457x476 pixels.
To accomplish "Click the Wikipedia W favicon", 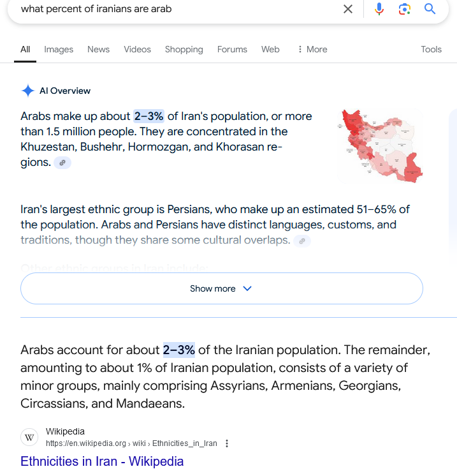I will pos(29,438).
